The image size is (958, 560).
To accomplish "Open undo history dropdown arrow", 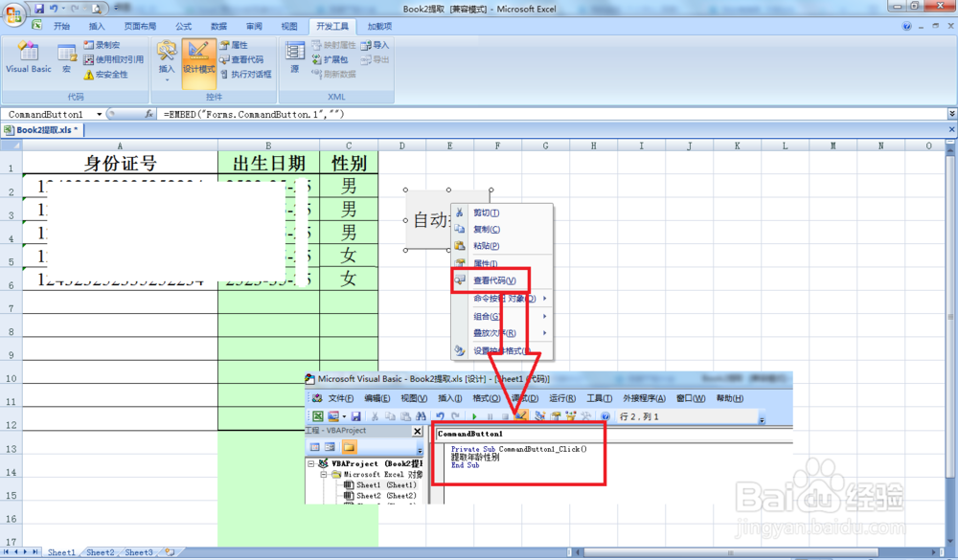I will (x=63, y=9).
